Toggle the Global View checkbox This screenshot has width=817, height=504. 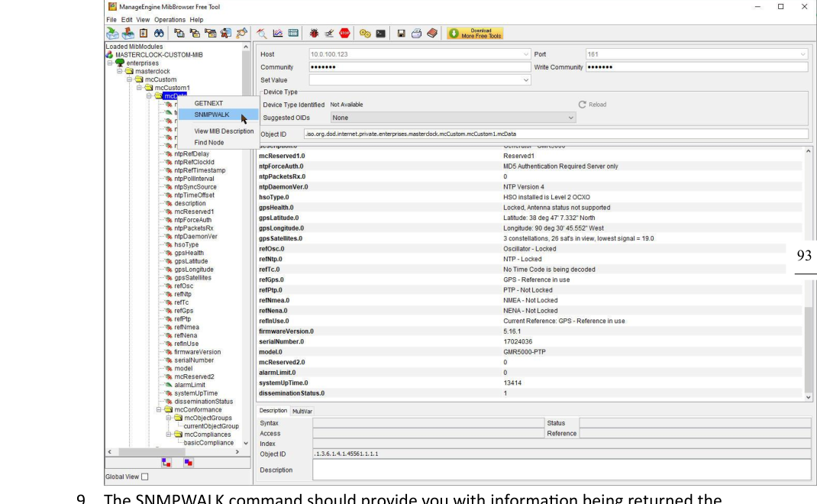click(145, 477)
